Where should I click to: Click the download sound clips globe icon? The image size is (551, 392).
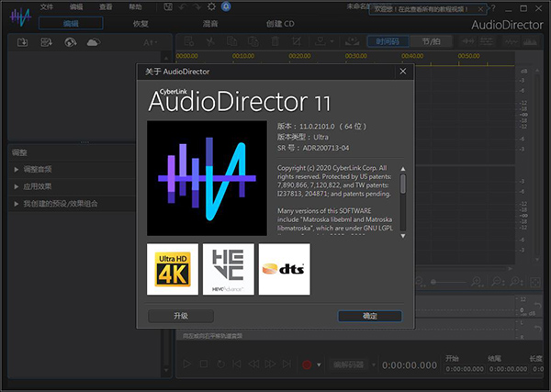pos(71,42)
